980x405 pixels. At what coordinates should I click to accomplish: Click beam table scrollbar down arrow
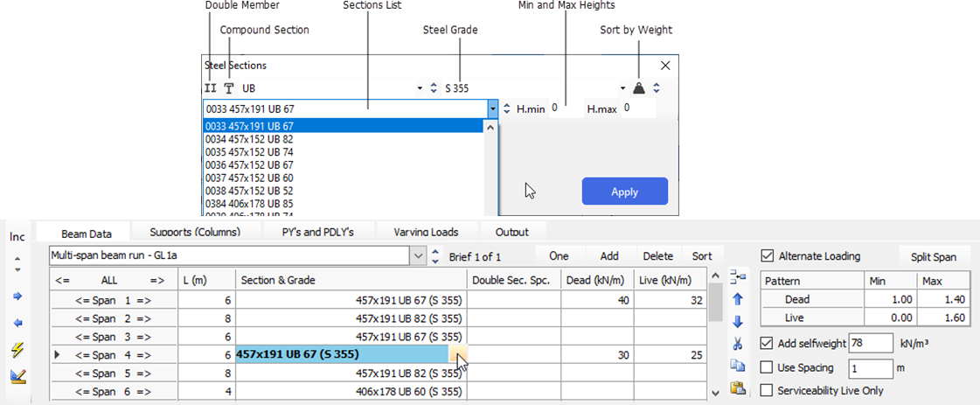[716, 393]
